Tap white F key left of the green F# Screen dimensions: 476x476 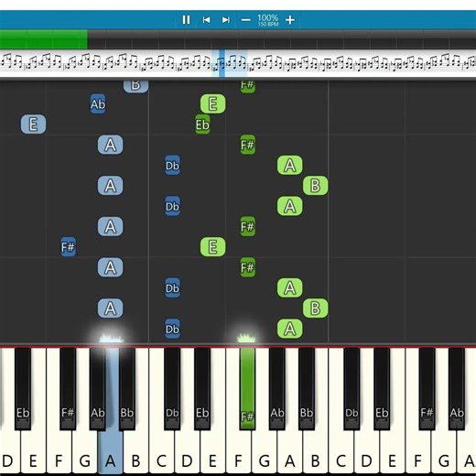pos(238,451)
